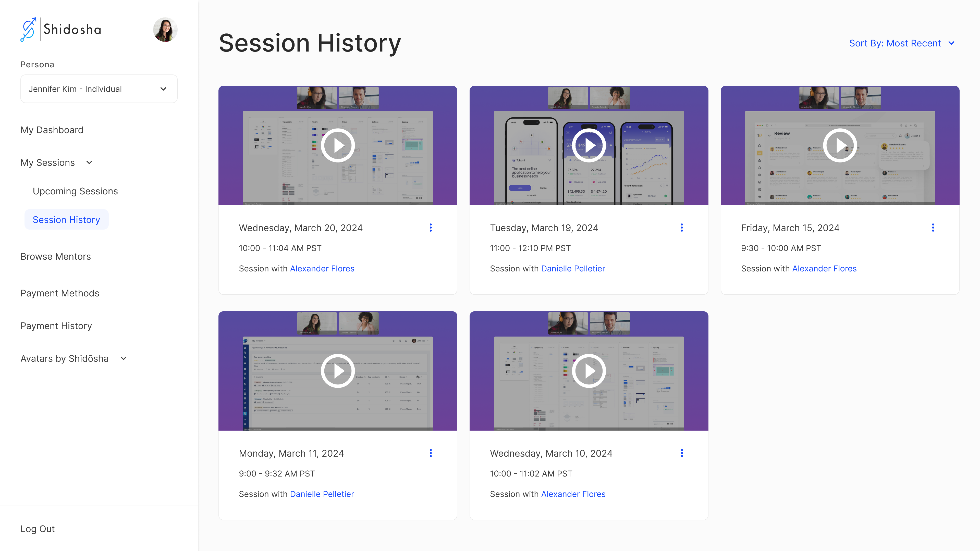
Task: Open the Persona dropdown Jennifer Kim - Individual
Action: pos(99,89)
